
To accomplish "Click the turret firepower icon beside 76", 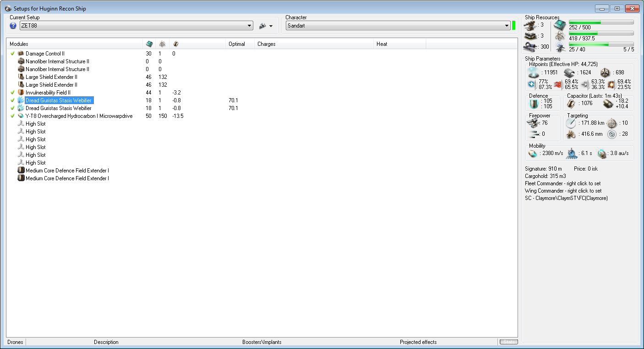I will click(533, 123).
